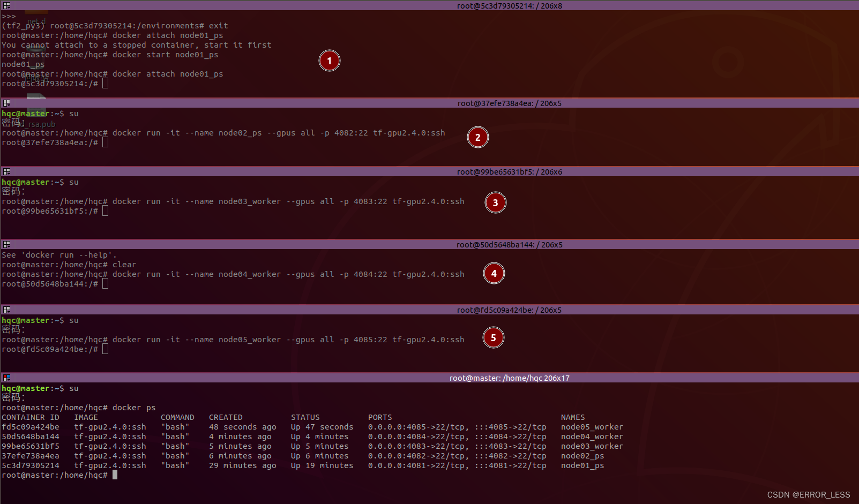Click container ID 37efe738a4ea in docker ps
The image size is (859, 504).
[31, 456]
